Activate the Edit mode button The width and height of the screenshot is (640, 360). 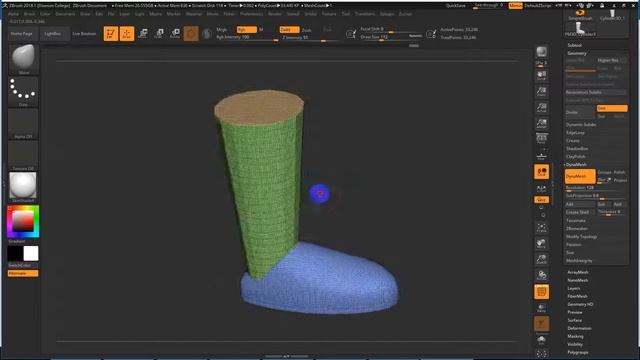click(x=111, y=33)
